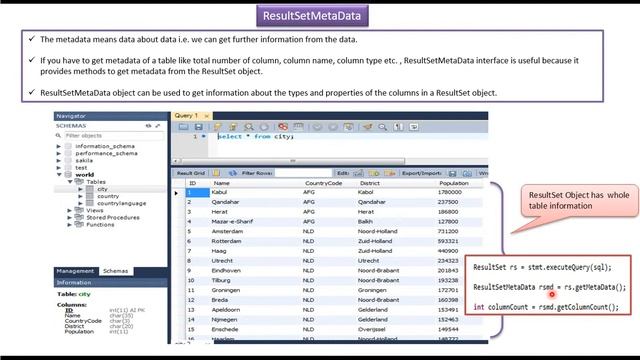Rollback the transaction icon
This screenshot has height=360, width=640.
tap(333, 127)
